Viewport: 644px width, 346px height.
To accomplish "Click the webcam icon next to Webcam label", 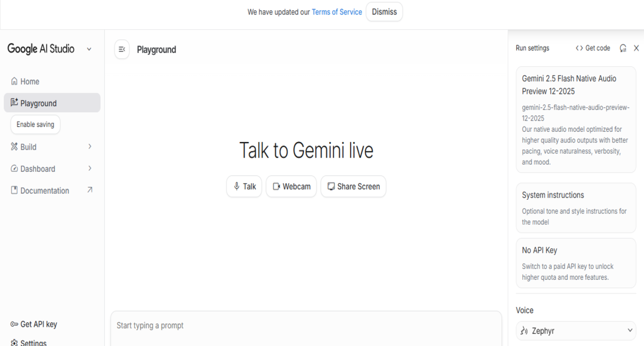I will tap(276, 186).
